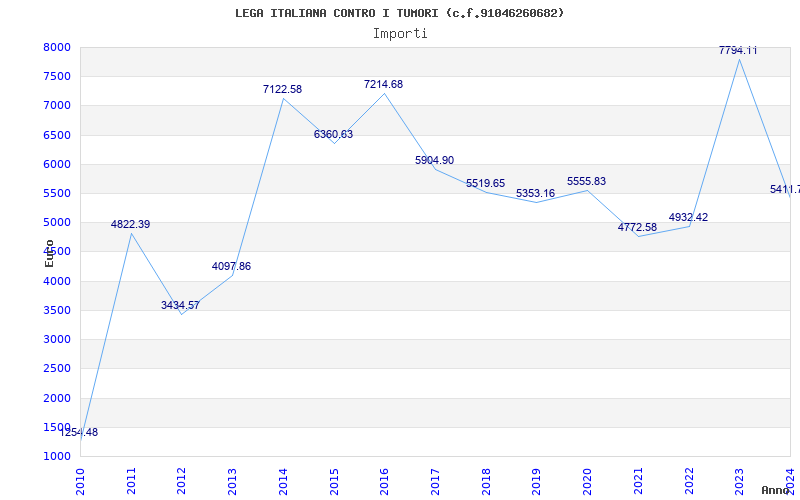Image resolution: width=800 pixels, height=500 pixels.
Task: Select the 1254.48 data label
Action: pyautogui.click(x=79, y=433)
